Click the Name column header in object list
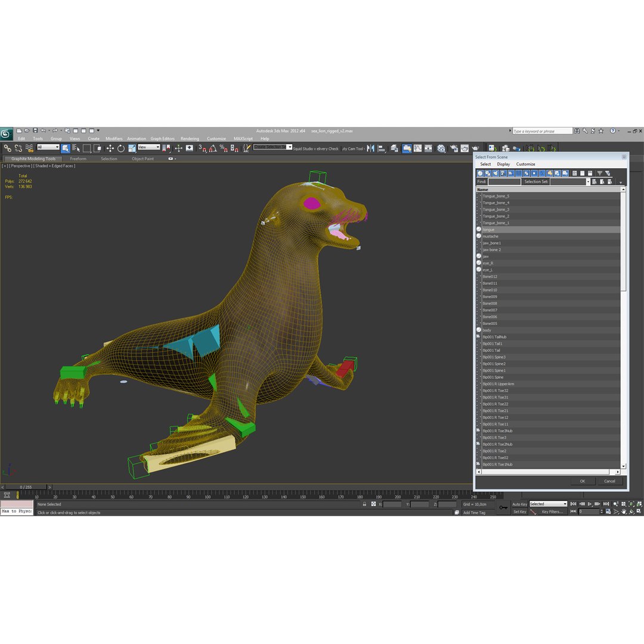 pos(549,190)
